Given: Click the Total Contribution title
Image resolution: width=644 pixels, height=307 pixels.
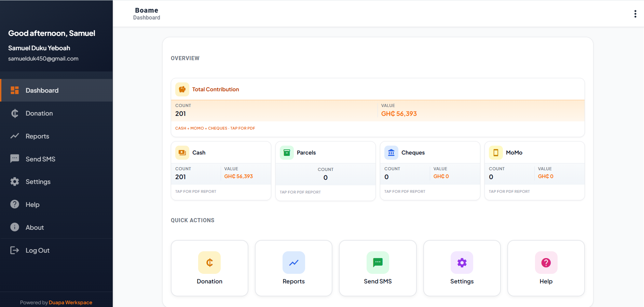Looking at the screenshot, I should click(216, 89).
